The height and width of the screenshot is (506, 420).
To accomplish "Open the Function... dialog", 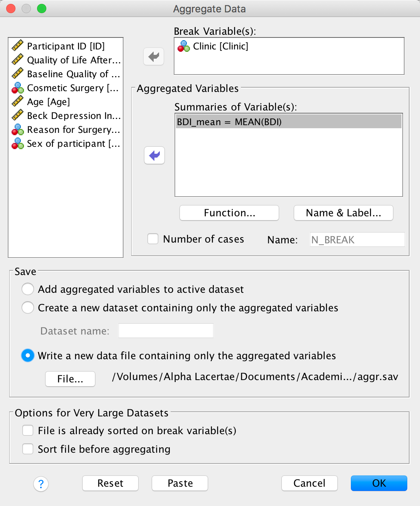I will pos(229,213).
